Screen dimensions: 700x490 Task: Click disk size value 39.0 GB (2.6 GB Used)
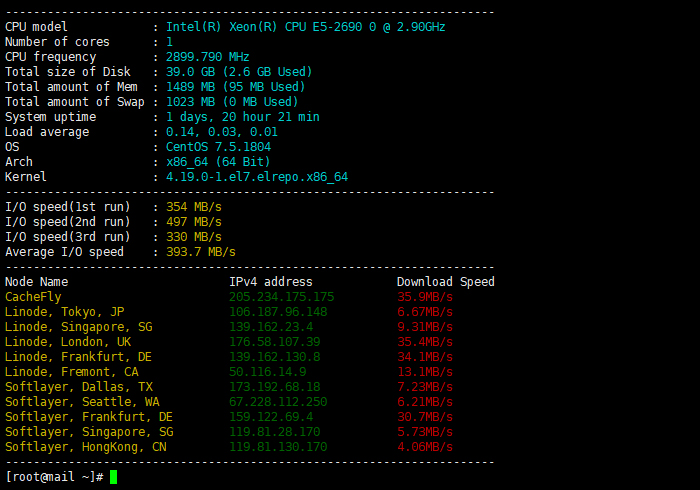click(239, 72)
